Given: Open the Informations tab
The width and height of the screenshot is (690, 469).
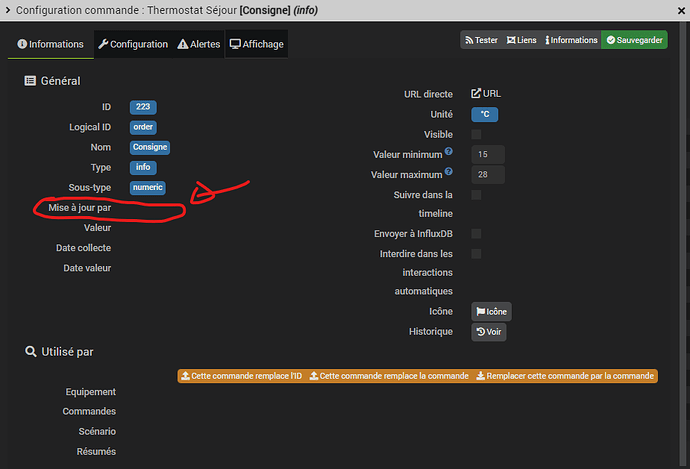Looking at the screenshot, I should point(51,44).
